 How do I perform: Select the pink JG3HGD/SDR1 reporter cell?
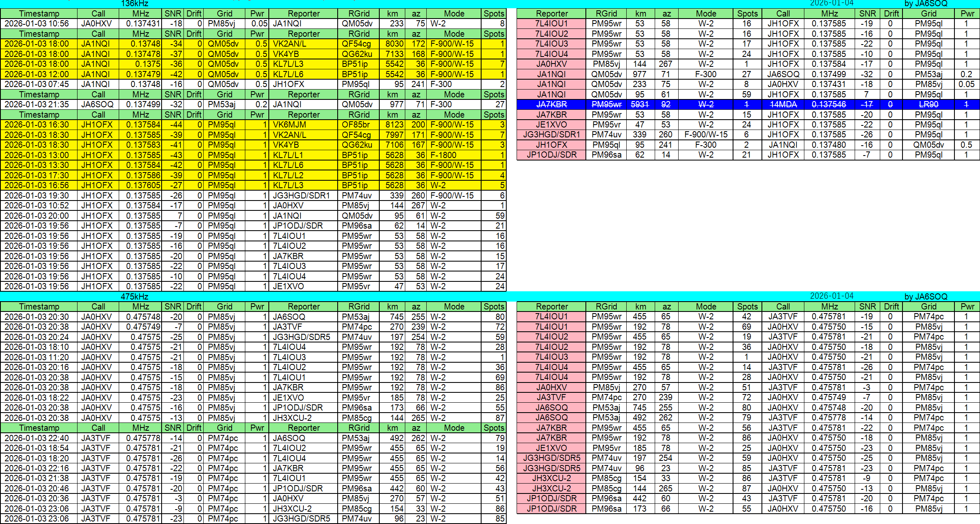tap(551, 135)
